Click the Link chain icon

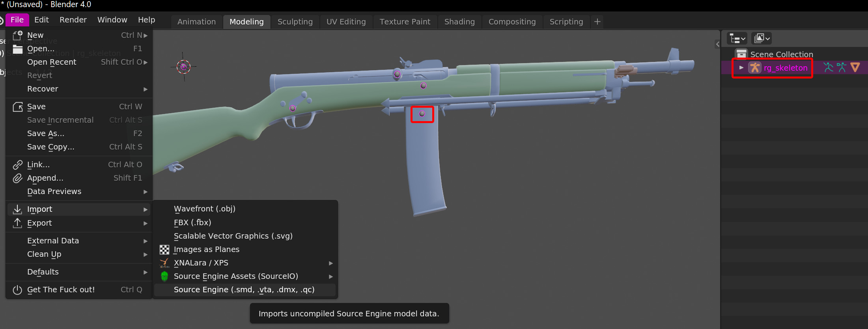click(17, 165)
